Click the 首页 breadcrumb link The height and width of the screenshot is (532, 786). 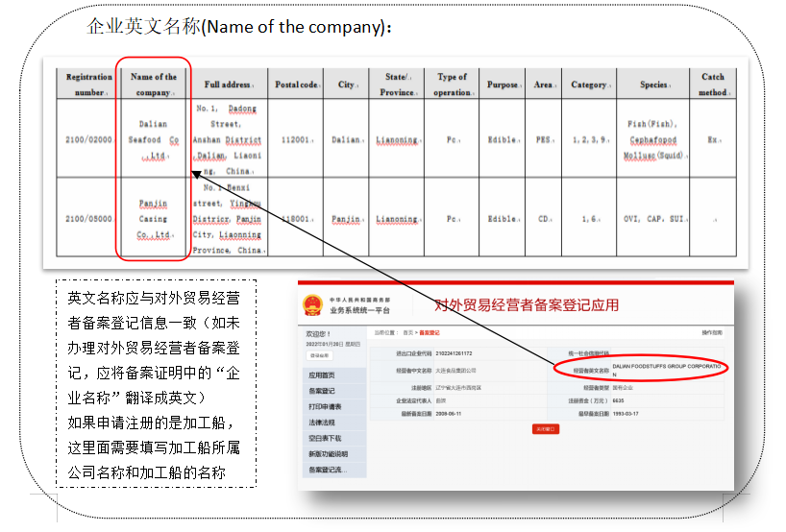point(408,332)
